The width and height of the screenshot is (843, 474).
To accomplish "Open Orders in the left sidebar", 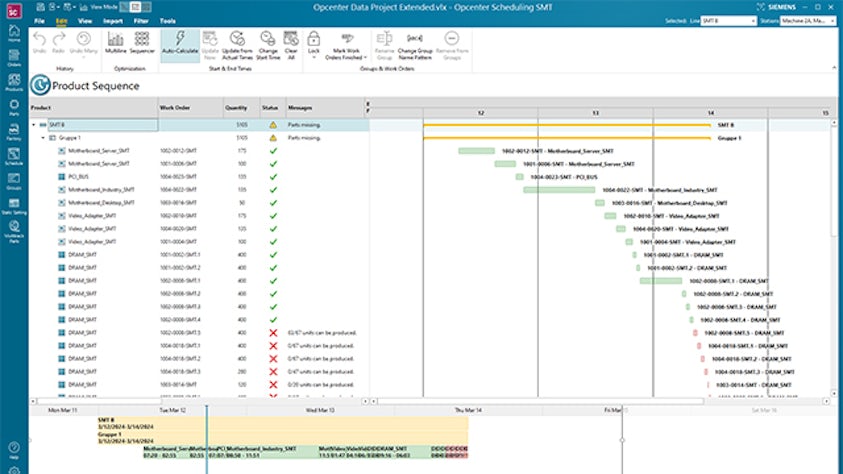I will point(14,58).
